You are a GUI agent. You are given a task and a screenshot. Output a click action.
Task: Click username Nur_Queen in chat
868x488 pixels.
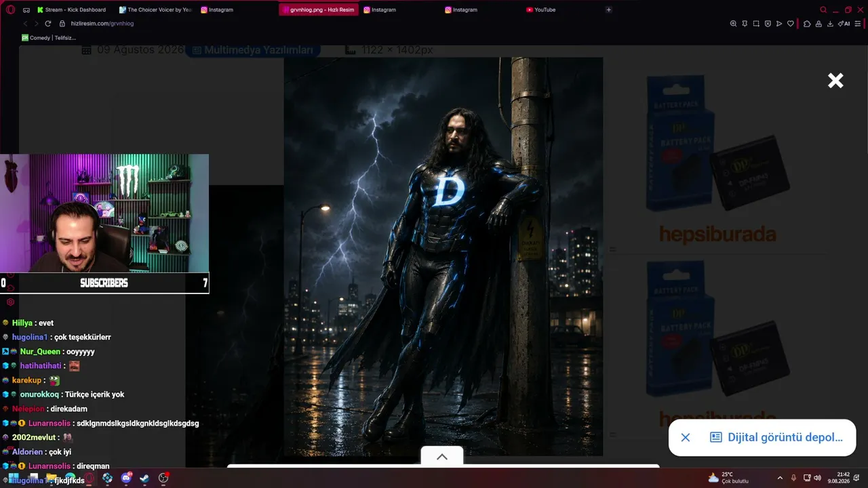click(40, 352)
